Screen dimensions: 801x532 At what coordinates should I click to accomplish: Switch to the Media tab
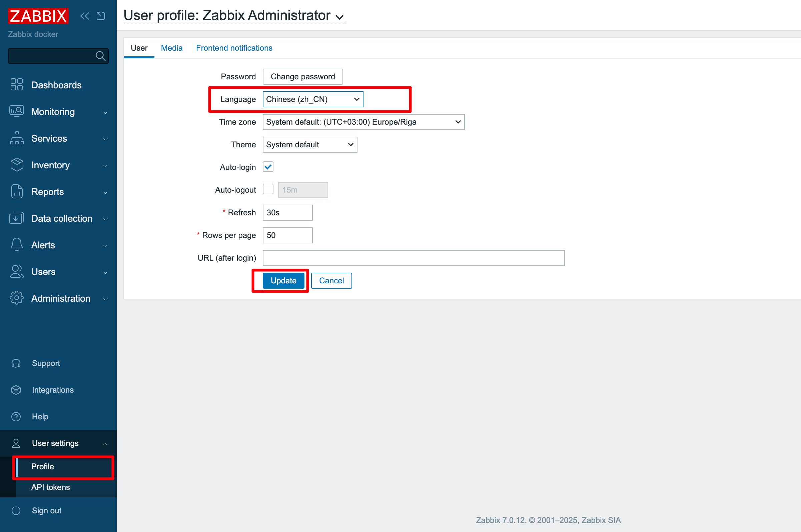[172, 48]
